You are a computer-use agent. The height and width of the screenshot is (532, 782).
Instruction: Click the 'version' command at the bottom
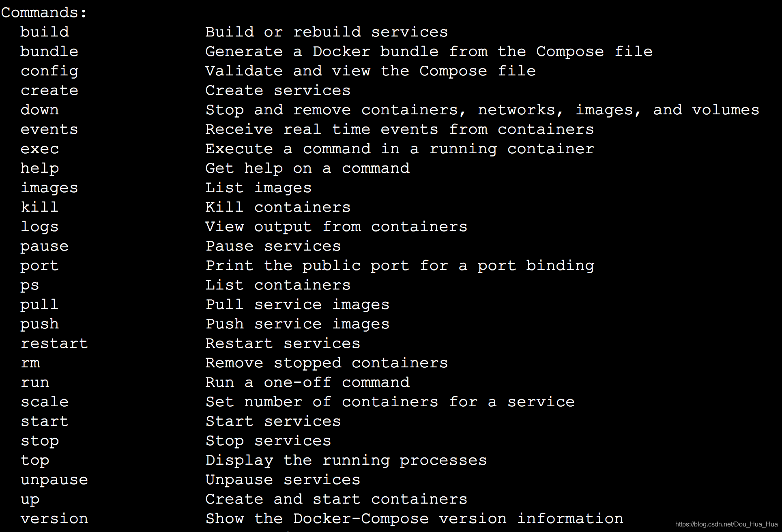(54, 519)
